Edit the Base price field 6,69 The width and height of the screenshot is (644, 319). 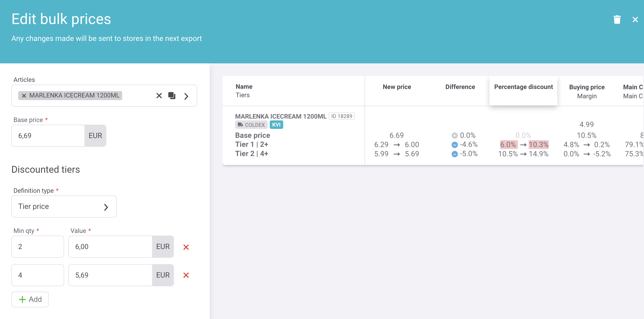coord(48,136)
